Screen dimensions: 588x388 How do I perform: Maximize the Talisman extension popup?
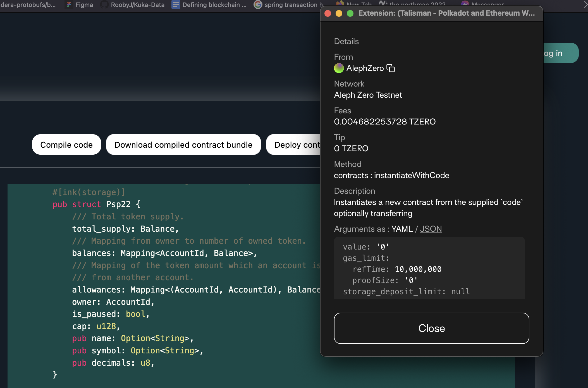tap(350, 13)
